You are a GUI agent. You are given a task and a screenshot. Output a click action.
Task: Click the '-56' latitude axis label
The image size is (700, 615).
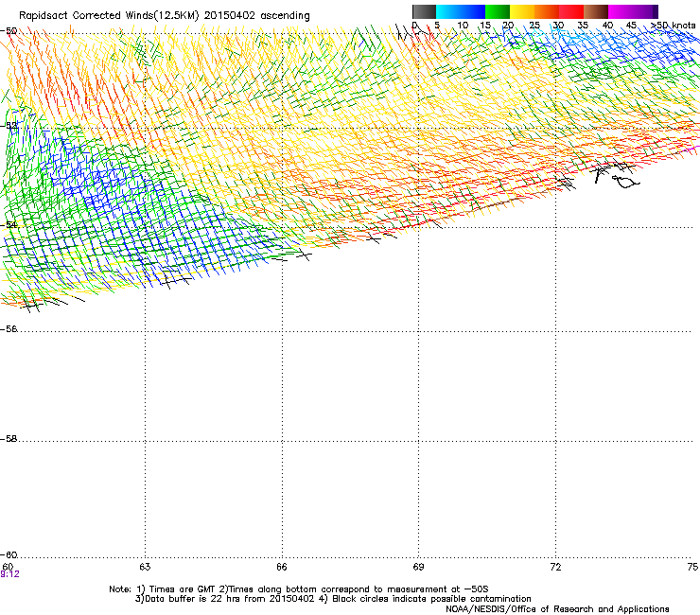tap(9, 329)
